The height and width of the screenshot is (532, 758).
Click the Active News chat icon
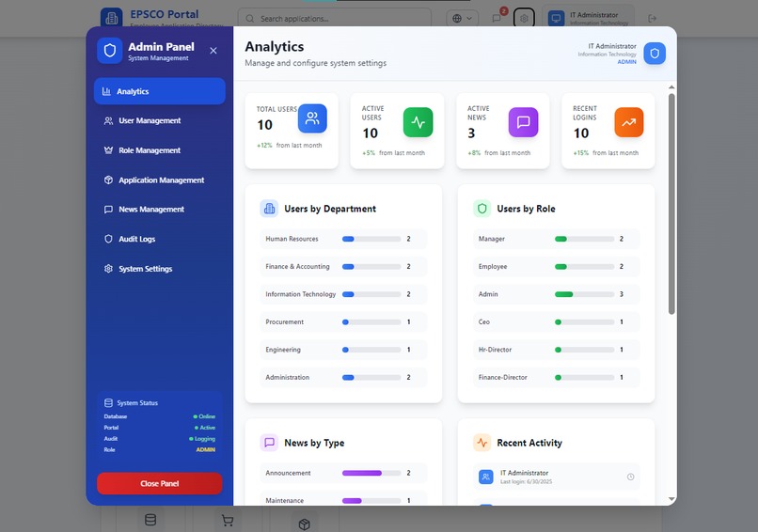click(x=523, y=122)
